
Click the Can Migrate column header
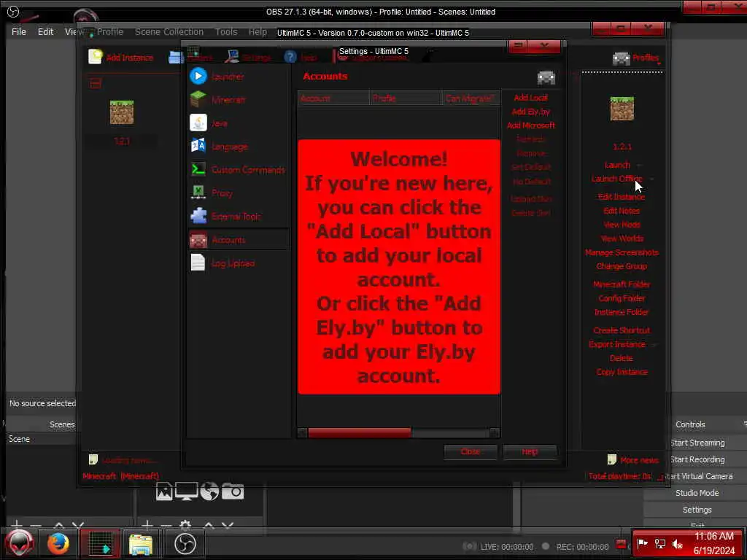471,98
